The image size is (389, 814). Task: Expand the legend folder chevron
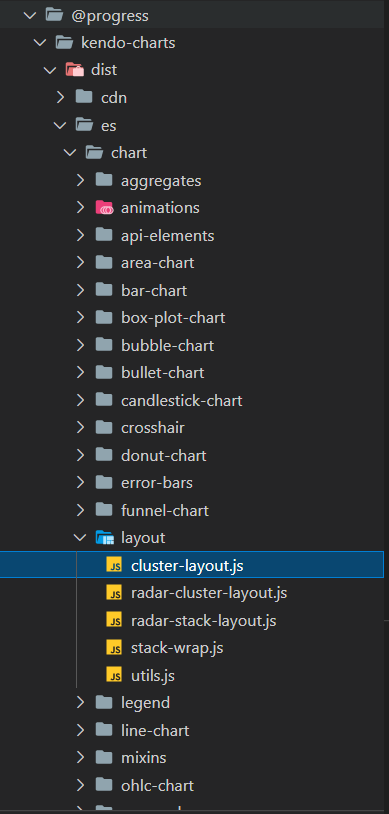tap(80, 702)
